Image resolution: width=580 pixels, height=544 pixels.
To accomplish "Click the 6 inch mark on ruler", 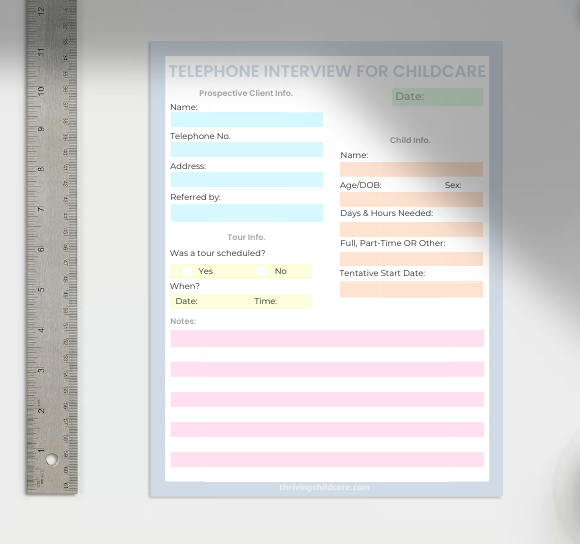I will tap(41, 249).
